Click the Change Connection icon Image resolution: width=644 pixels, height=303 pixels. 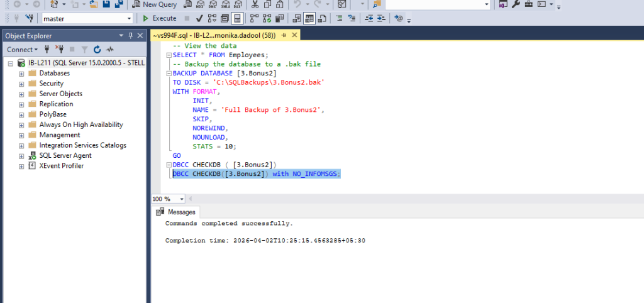pyautogui.click(x=29, y=18)
